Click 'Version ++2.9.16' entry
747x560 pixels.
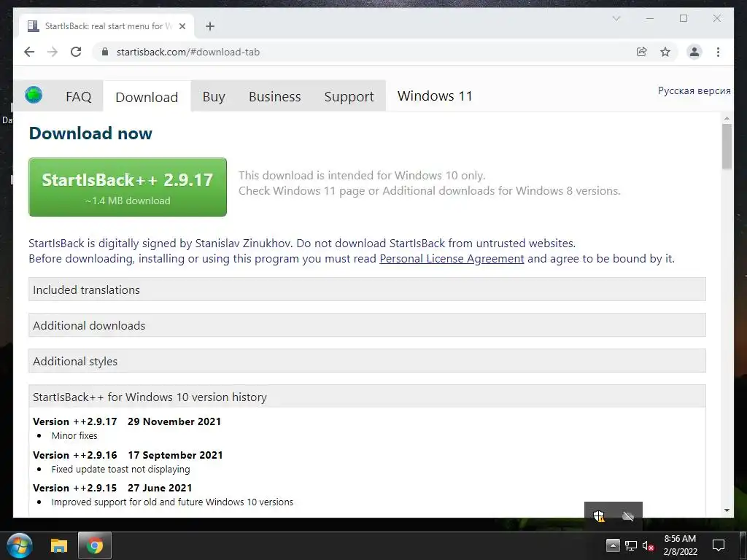pos(75,455)
